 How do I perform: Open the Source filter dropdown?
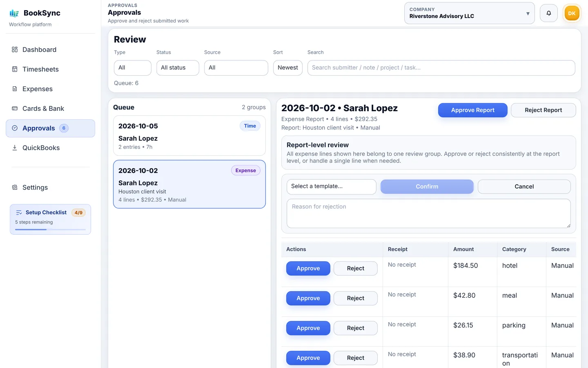tap(236, 68)
